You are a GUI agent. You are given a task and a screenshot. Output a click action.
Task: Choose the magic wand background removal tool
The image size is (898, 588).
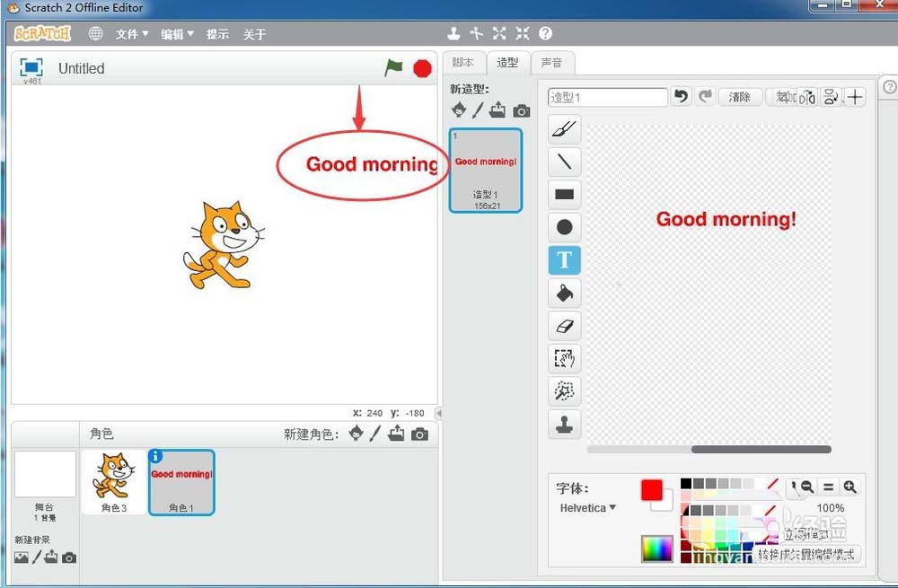coord(564,391)
